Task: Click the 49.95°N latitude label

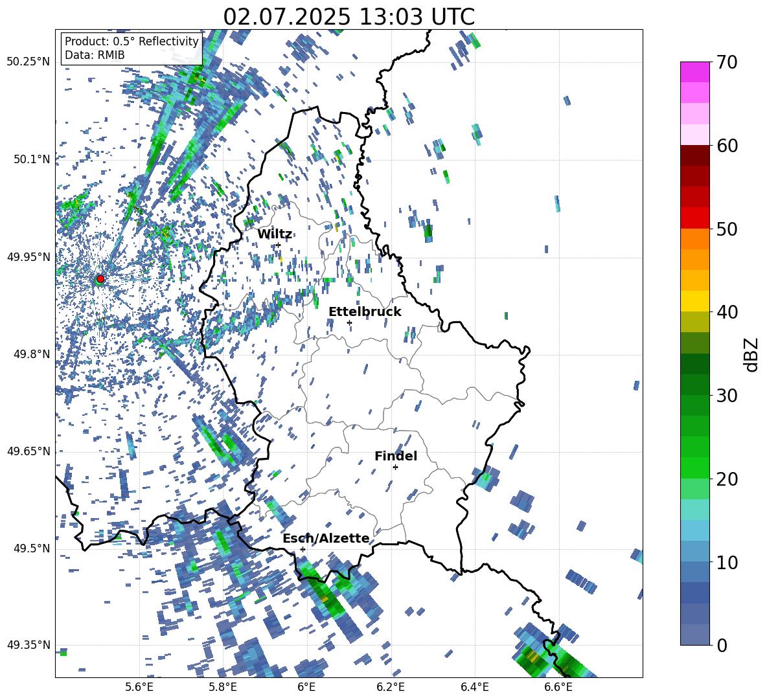Action: 29,257
